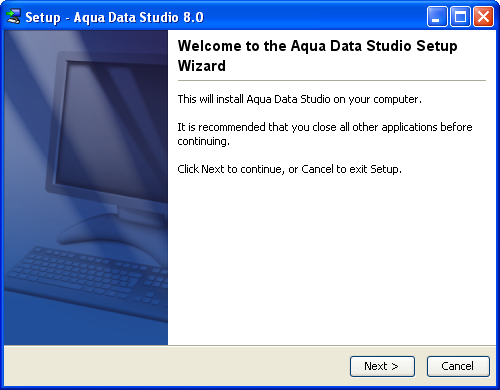The image size is (500, 390).
Task: Click the 'Setup - Aqua Data Studio 8.0' title text
Action: (x=114, y=17)
